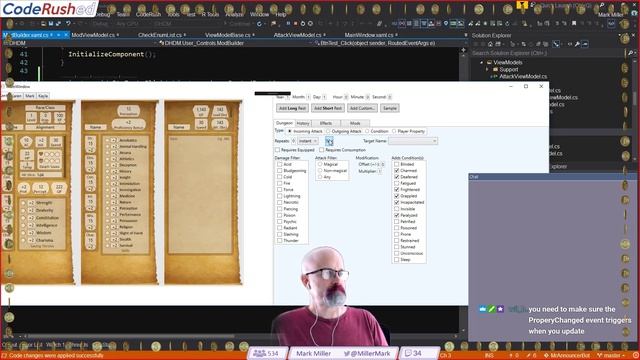Click the Add Long Rest button
The width and height of the screenshot is (640, 360).
click(292, 108)
